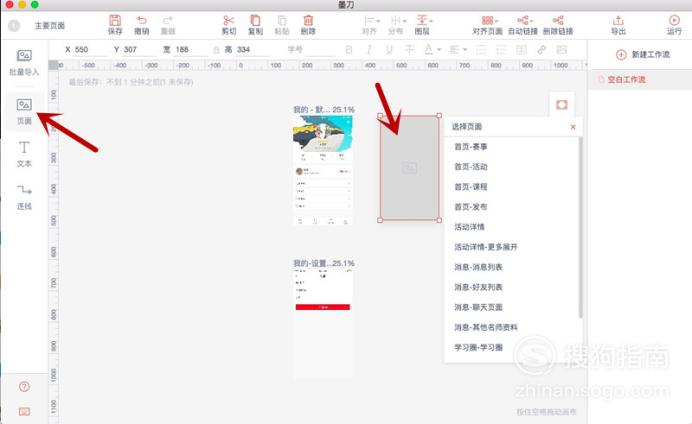692x424 pixels.
Task: Click the Save (保存) toolbar icon
Action: coord(115,25)
